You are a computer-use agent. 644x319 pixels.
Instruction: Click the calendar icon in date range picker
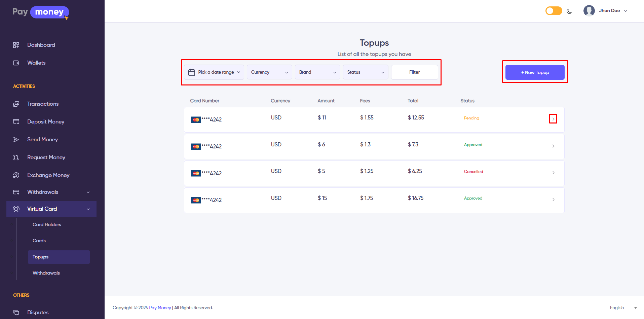pos(192,72)
